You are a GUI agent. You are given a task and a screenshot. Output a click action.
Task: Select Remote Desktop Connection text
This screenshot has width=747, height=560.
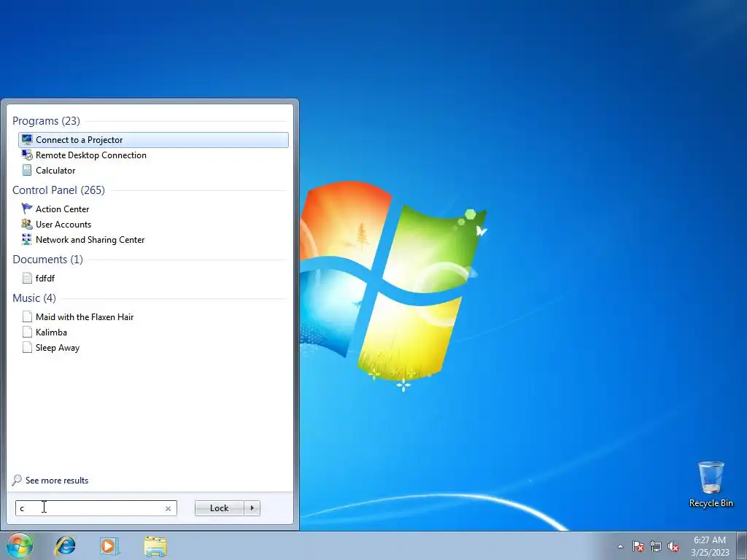91,155
